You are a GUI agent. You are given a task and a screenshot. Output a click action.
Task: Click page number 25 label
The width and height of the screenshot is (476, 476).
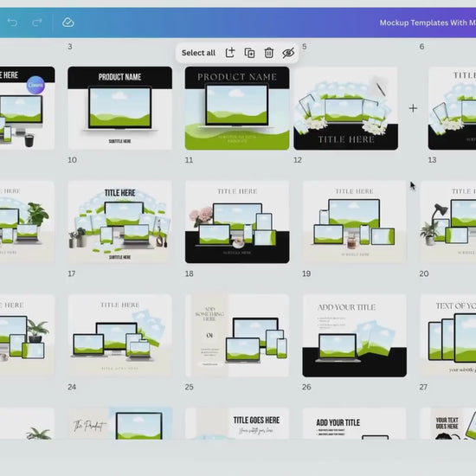(x=190, y=387)
